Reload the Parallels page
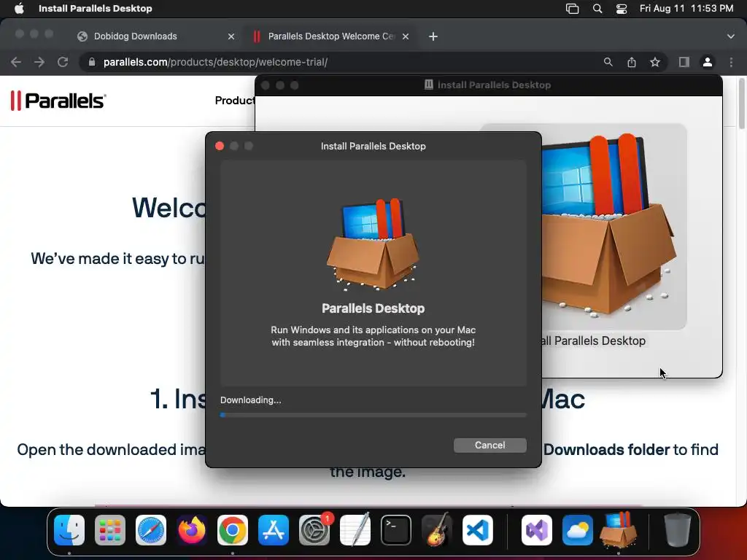This screenshot has height=560, width=747. pyautogui.click(x=63, y=62)
